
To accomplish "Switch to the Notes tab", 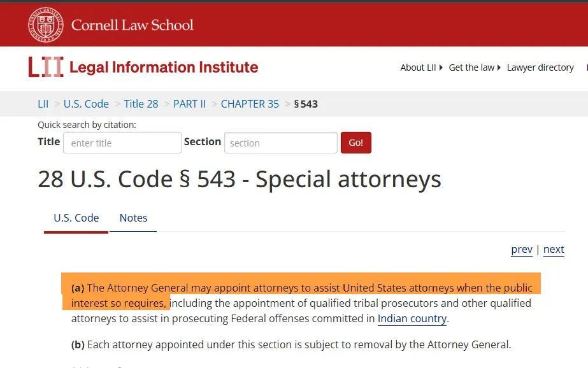I will [x=133, y=218].
